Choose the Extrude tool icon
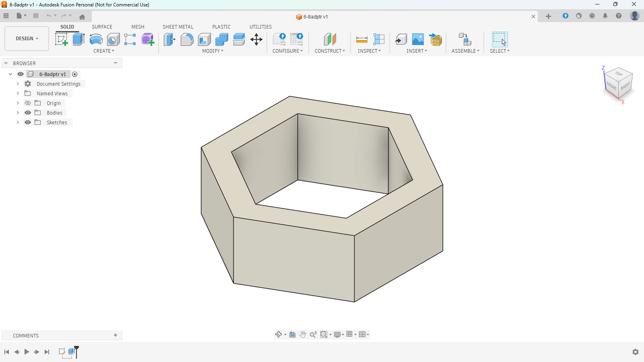The width and height of the screenshot is (644, 362). [x=78, y=39]
